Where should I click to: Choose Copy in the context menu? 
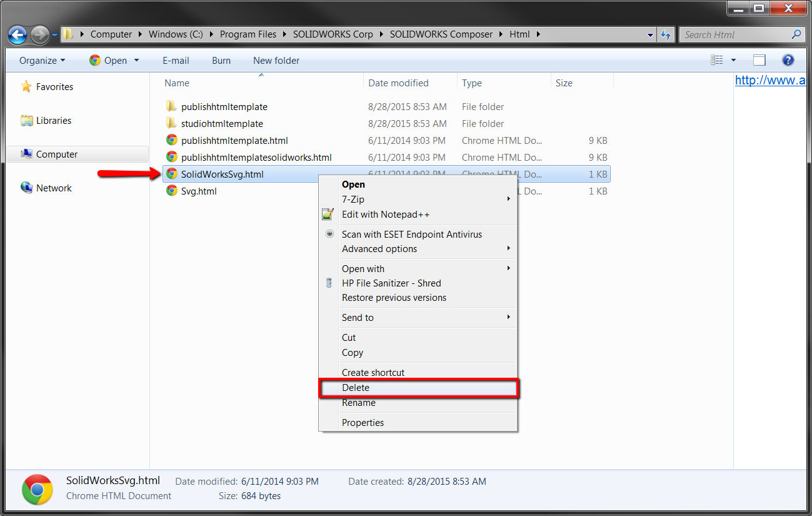click(418, 353)
